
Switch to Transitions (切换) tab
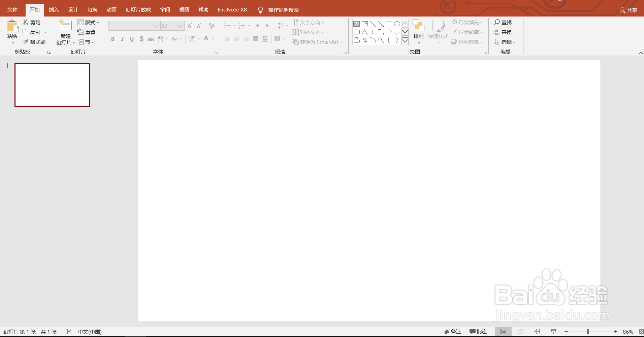pyautogui.click(x=92, y=10)
